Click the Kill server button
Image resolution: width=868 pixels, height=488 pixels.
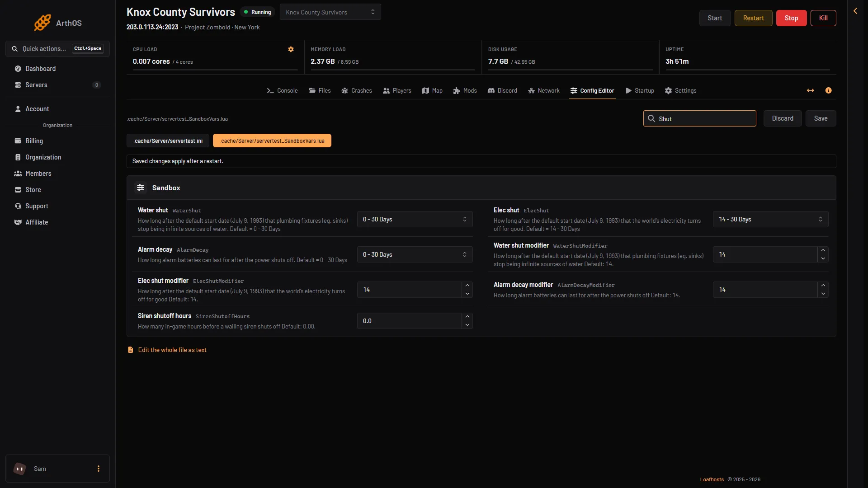click(x=823, y=18)
